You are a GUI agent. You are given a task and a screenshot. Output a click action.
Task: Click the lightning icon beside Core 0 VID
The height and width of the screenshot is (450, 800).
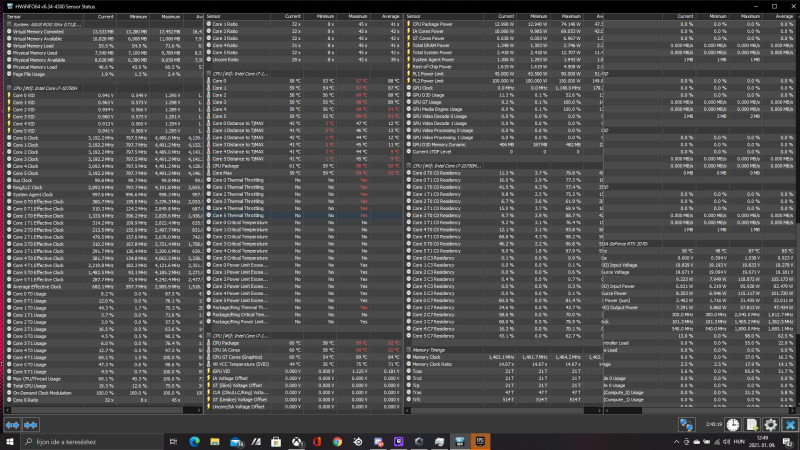9,95
